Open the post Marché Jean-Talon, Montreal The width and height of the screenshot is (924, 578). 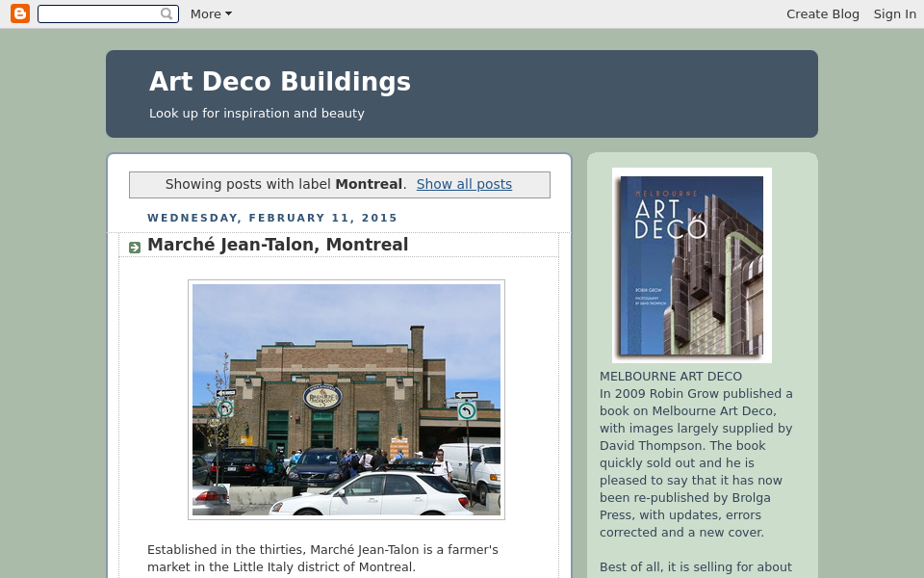277,245
